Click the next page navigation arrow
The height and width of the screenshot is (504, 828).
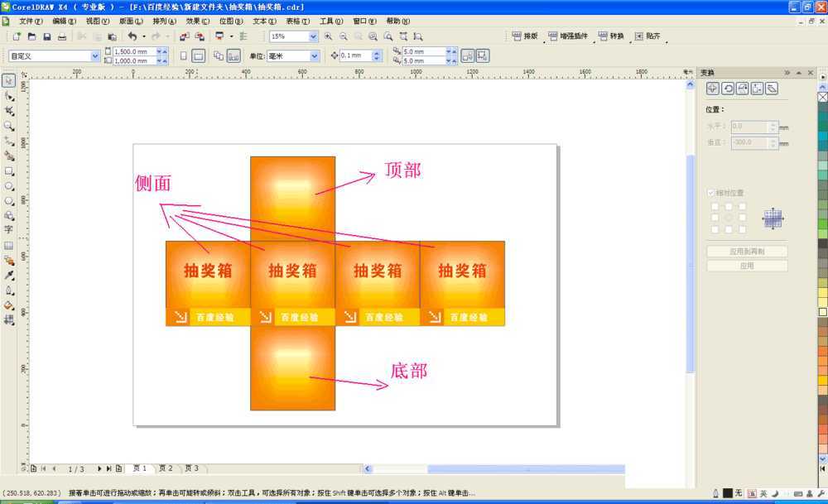pos(99,468)
